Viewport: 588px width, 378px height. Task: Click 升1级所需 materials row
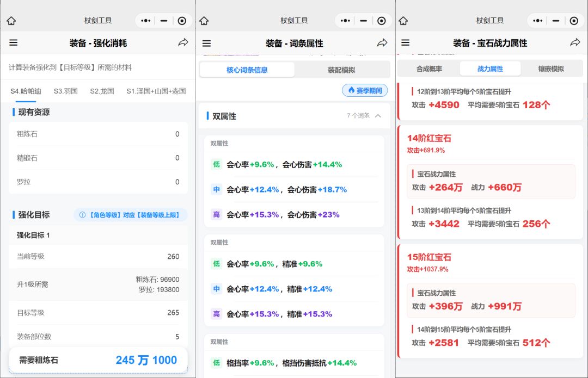pyautogui.click(x=98, y=284)
